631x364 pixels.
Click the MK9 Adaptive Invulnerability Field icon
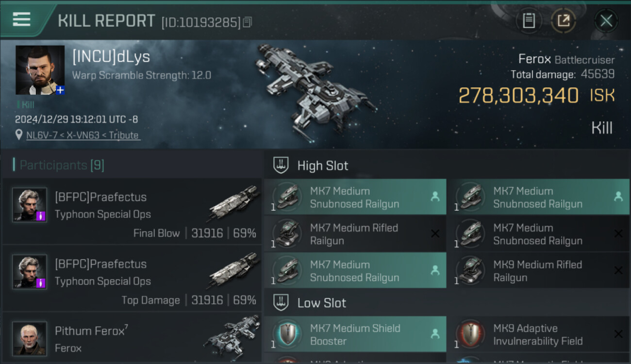click(x=470, y=334)
